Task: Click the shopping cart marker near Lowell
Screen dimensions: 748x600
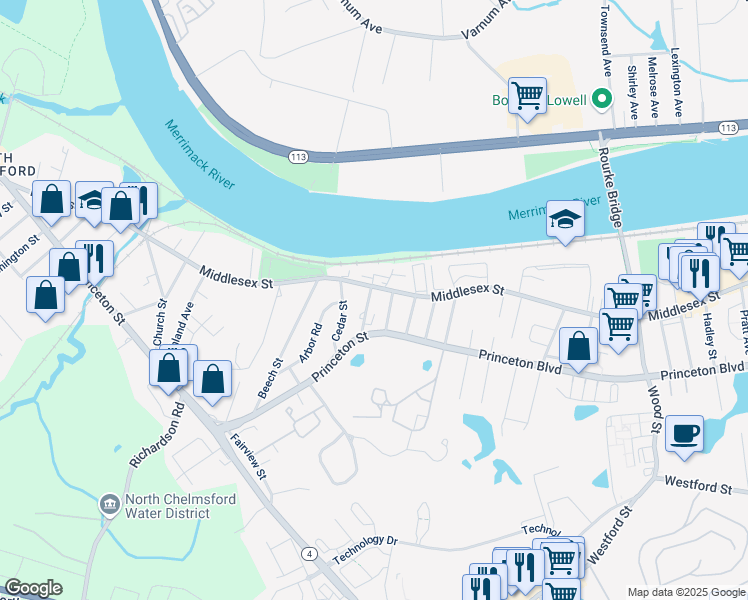Action: point(527,100)
